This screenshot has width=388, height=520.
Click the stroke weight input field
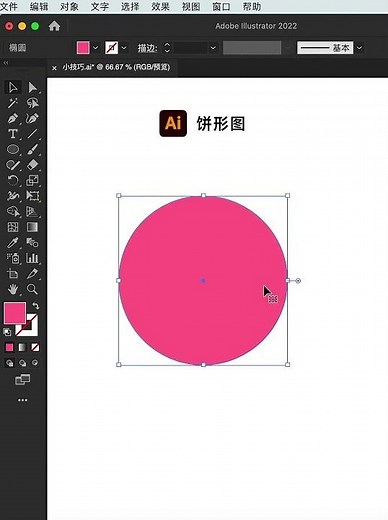pyautogui.click(x=190, y=48)
